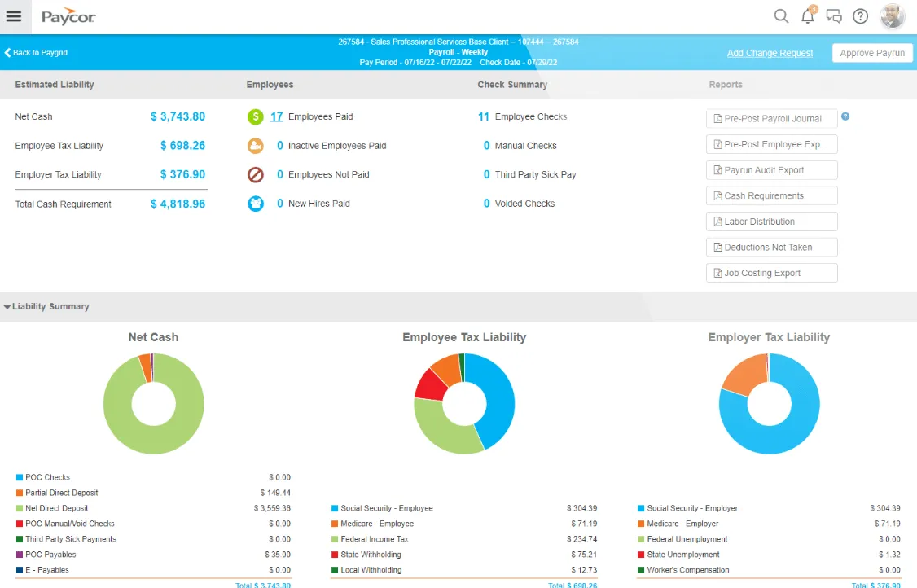The image size is (917, 588).
Task: Click the New Hires Paid icon
Action: tap(256, 204)
